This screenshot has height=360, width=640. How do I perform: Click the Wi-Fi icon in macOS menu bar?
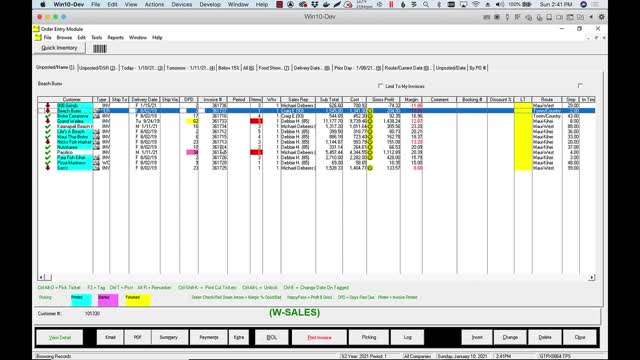[476, 4]
